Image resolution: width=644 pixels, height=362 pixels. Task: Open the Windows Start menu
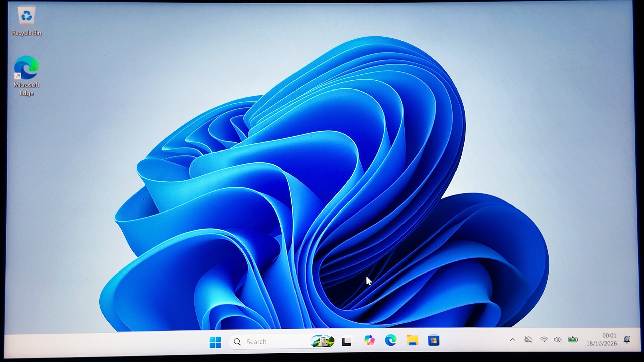pyautogui.click(x=215, y=342)
